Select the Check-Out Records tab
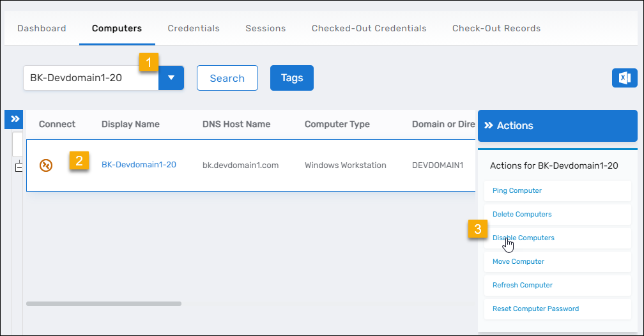Image resolution: width=644 pixels, height=336 pixels. click(x=496, y=28)
